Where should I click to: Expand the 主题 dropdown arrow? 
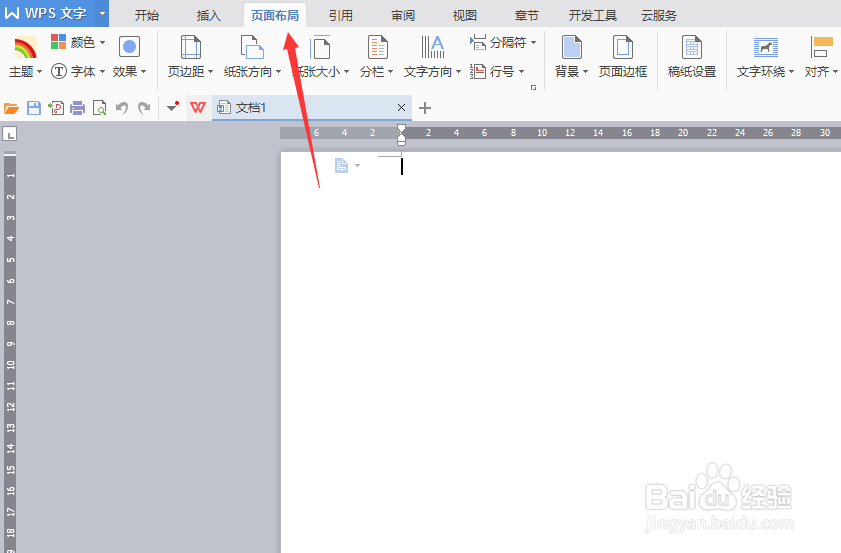click(39, 71)
